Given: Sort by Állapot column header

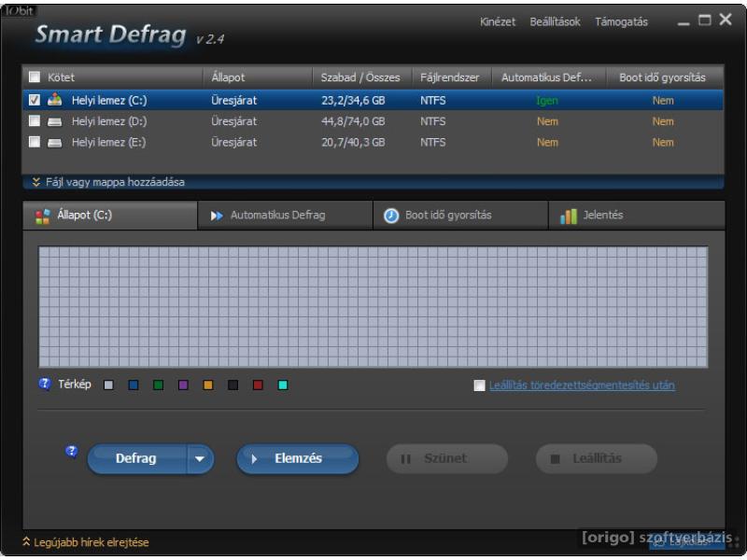Looking at the screenshot, I should tap(258, 77).
